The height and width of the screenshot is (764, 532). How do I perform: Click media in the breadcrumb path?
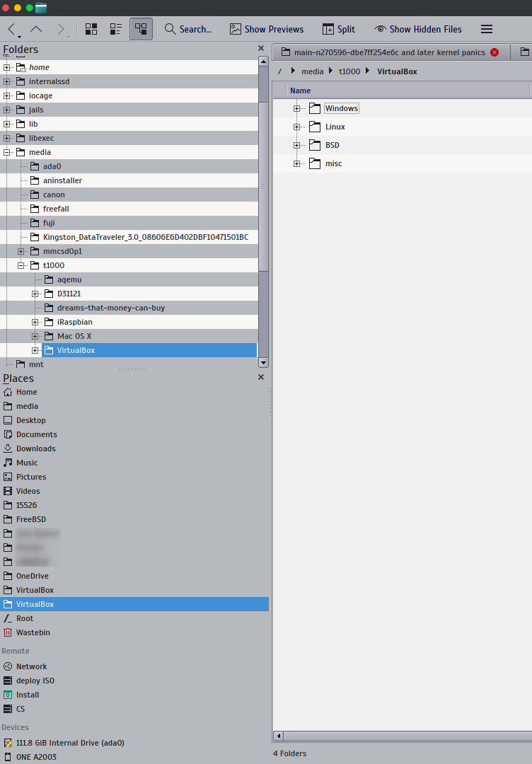pyautogui.click(x=312, y=71)
